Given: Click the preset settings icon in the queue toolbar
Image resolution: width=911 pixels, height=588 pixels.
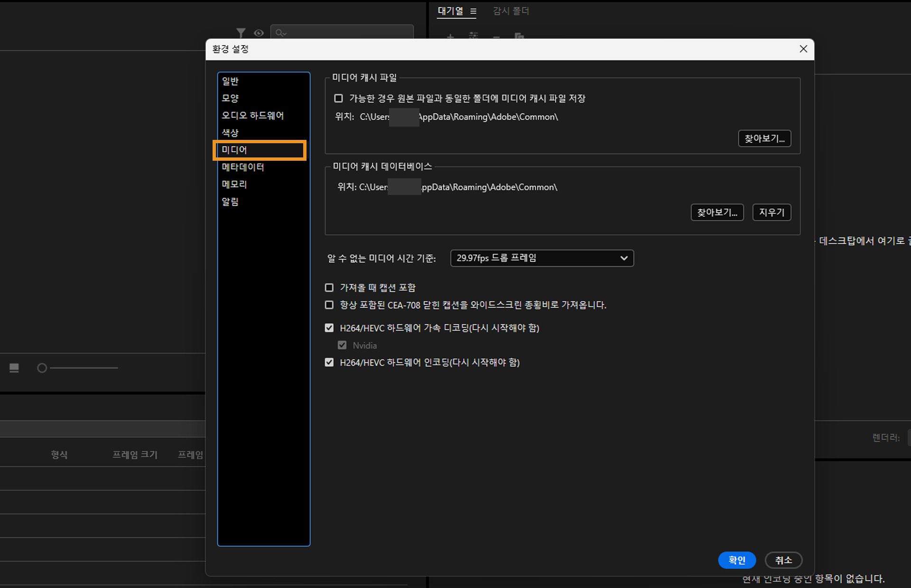Looking at the screenshot, I should [x=473, y=37].
